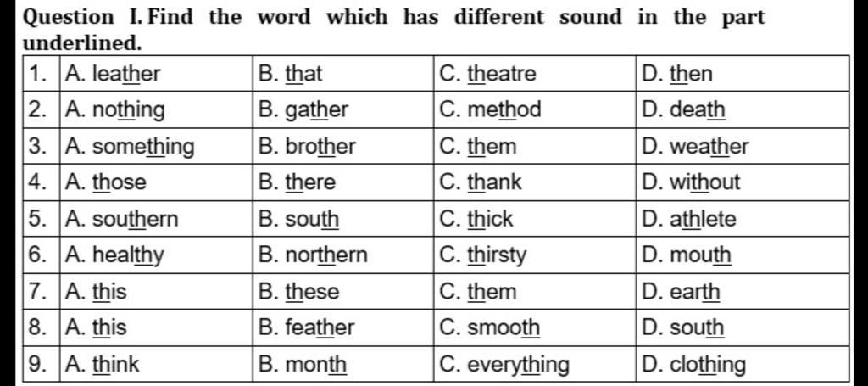Choose B. gather in question 2

pos(303,110)
